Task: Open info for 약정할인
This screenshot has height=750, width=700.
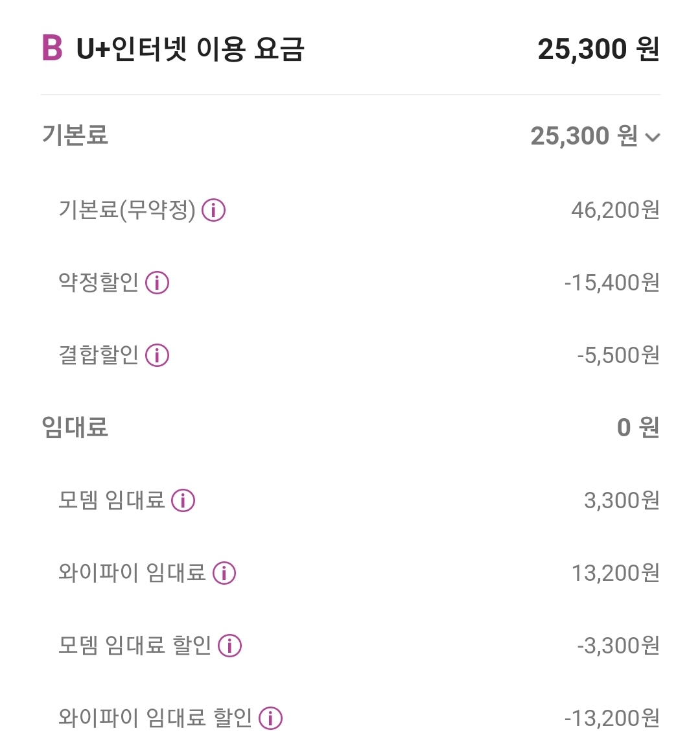Action: (x=157, y=283)
